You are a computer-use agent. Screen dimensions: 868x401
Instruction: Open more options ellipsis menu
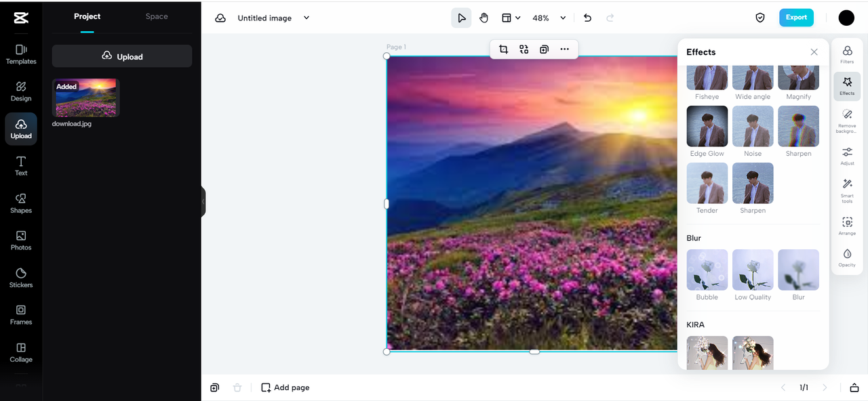[564, 49]
